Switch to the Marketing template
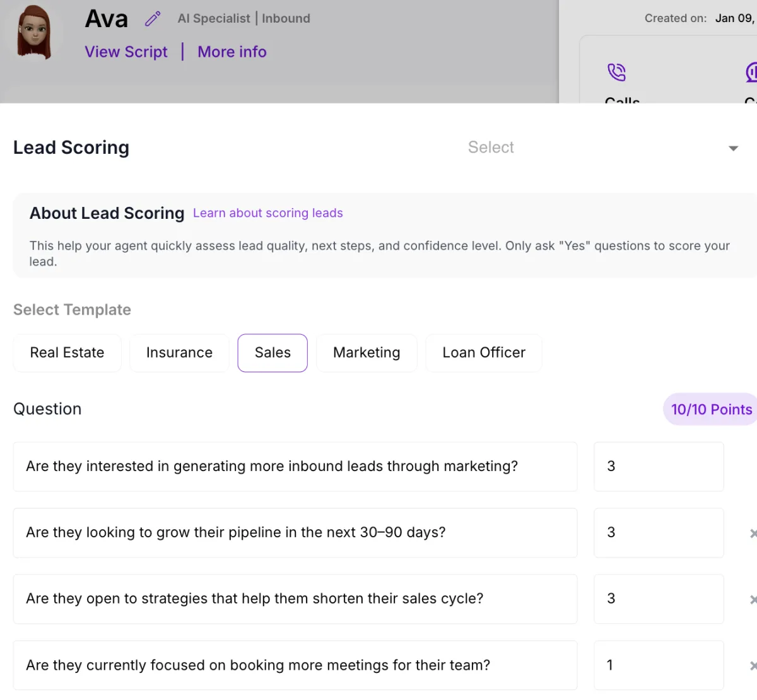Image resolution: width=757 pixels, height=700 pixels. (x=367, y=353)
